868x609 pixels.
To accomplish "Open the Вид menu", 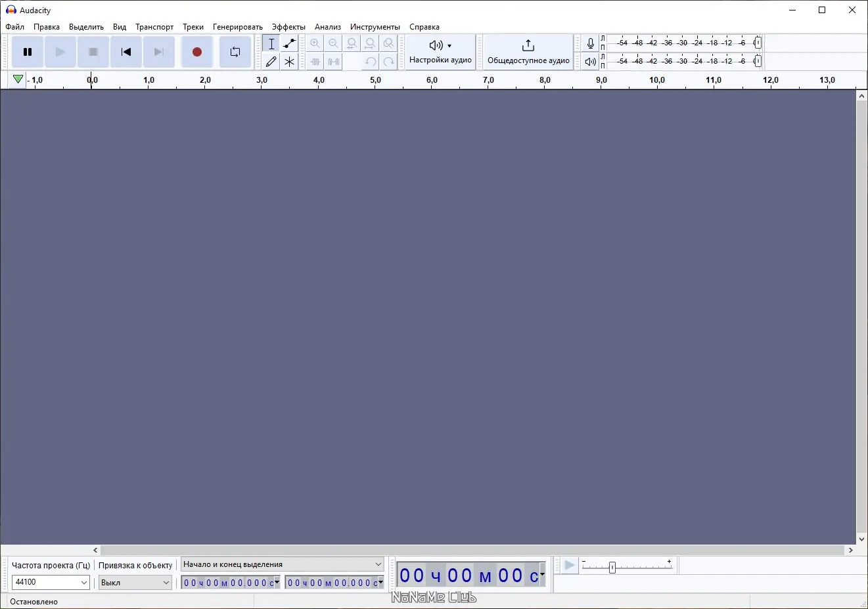I will 120,27.
